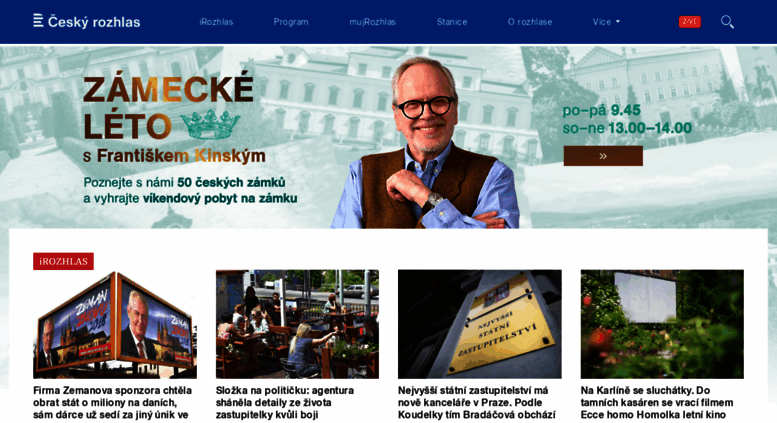
Task: Click the double-arrow banner button
Action: click(603, 156)
